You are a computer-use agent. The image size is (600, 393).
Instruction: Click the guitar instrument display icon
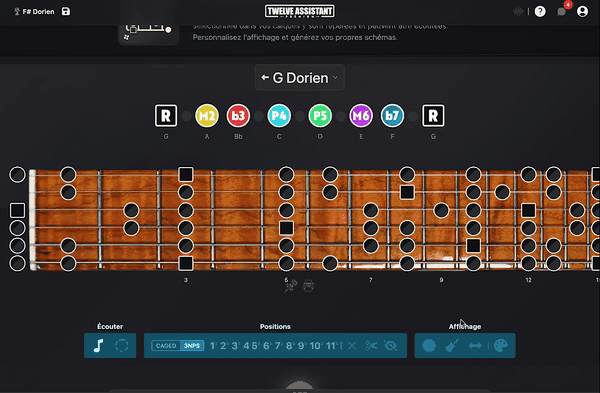(x=452, y=346)
